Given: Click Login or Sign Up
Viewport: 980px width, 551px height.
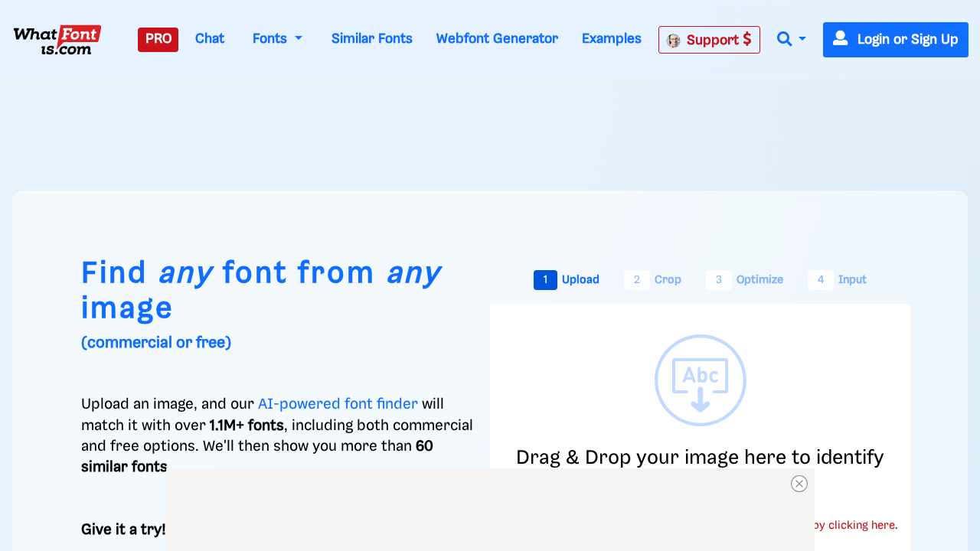Looking at the screenshot, I should point(895,39).
